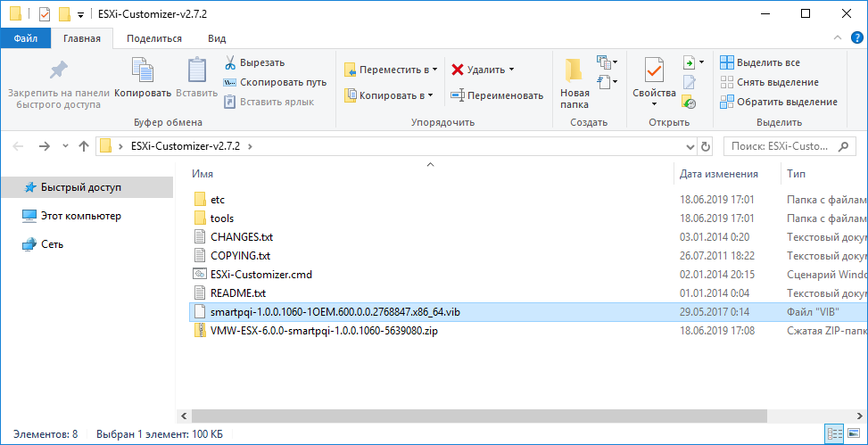Switch to Large icons view in status bar

coord(854,434)
